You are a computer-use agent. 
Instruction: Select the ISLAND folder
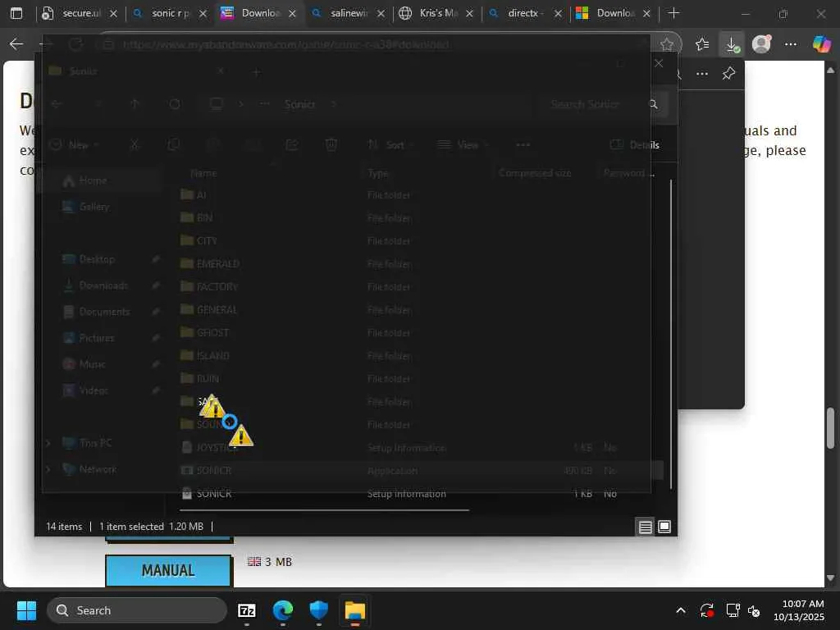(212, 356)
